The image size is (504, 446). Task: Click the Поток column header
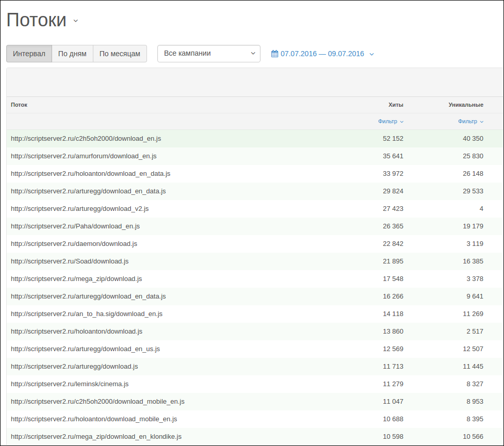[x=19, y=105]
